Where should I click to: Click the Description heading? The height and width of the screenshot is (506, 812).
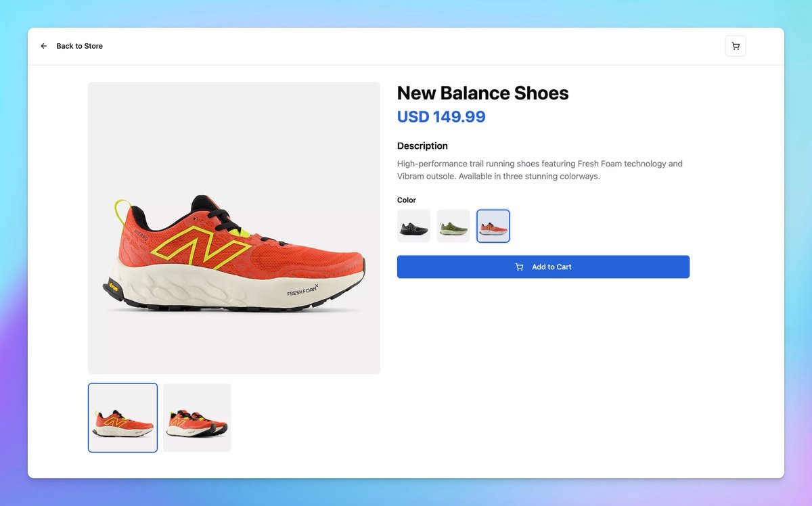pos(422,145)
